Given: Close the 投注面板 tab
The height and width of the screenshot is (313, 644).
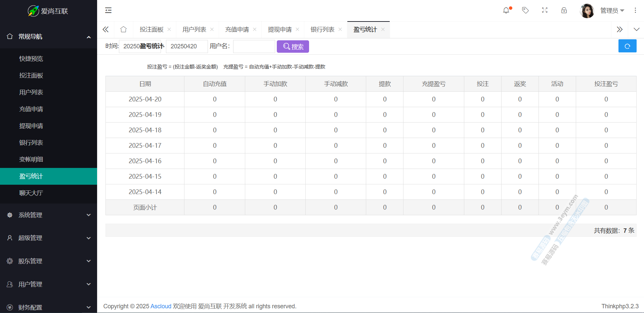Looking at the screenshot, I should click(169, 30).
